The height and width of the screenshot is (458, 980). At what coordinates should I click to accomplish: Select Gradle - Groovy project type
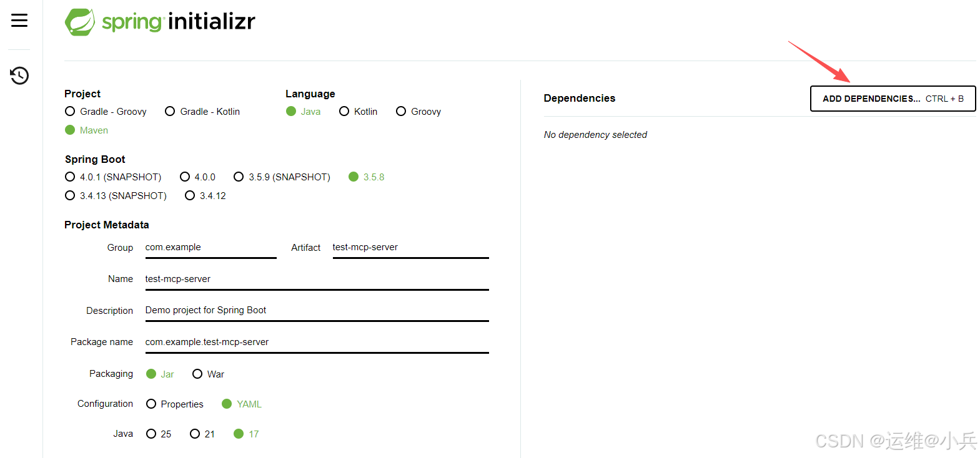coord(106,112)
